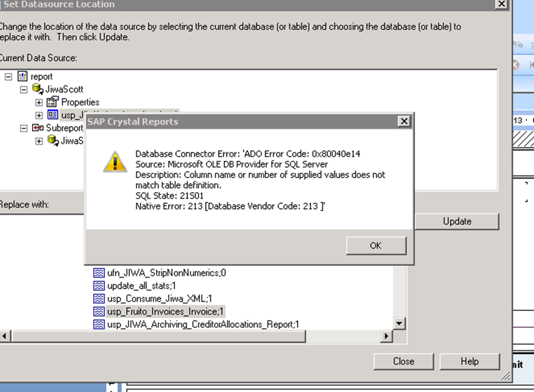Click the JiwaScott database icon
Screen dimensions: 534x392
pyautogui.click(x=38, y=90)
